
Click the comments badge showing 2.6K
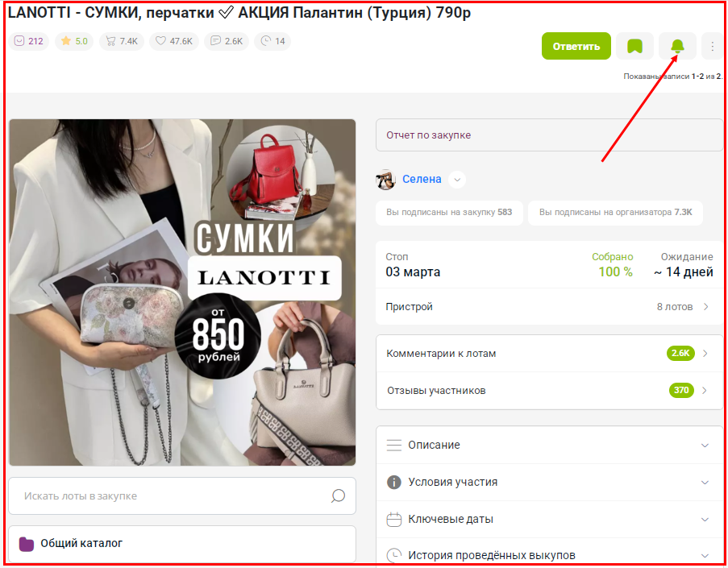227,41
